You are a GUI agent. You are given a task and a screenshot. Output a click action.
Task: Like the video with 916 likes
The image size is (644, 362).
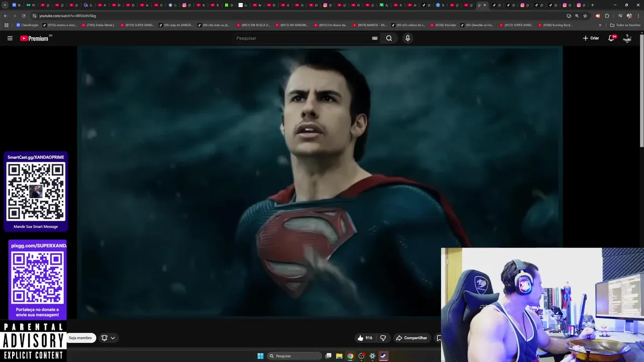365,338
